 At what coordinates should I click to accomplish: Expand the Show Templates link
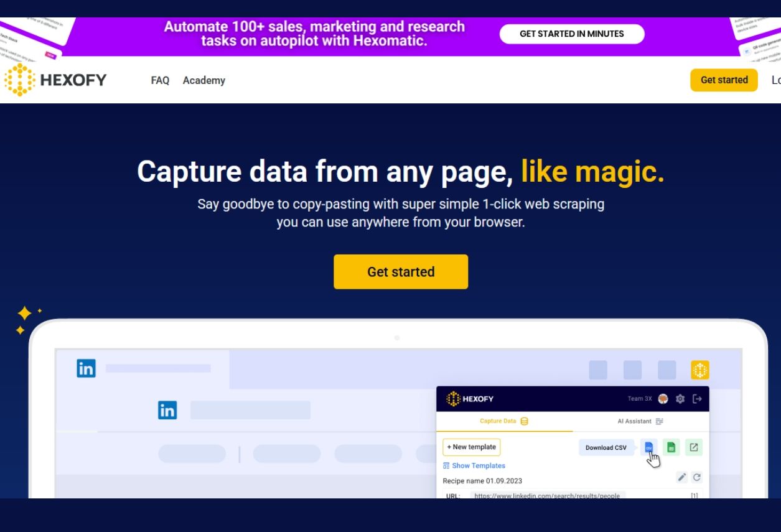(474, 465)
